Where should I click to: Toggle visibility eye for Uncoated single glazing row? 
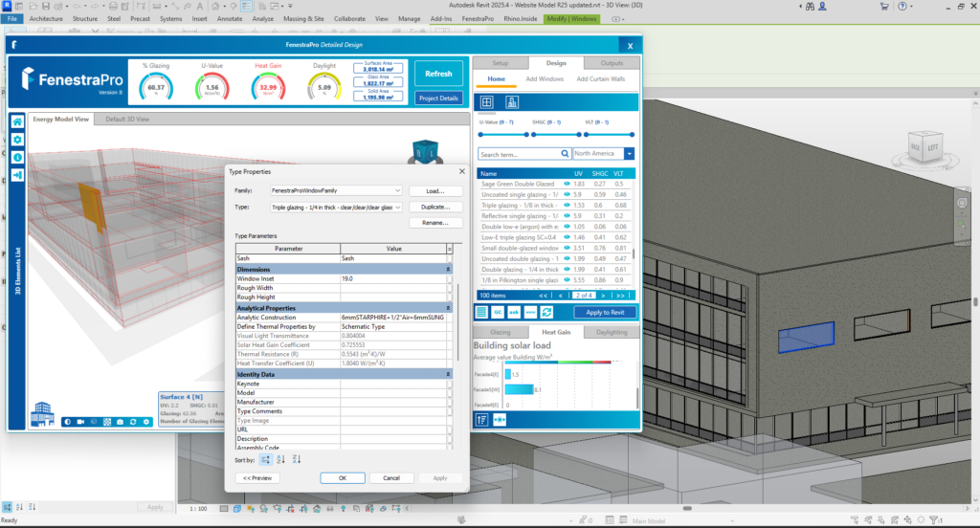[567, 194]
